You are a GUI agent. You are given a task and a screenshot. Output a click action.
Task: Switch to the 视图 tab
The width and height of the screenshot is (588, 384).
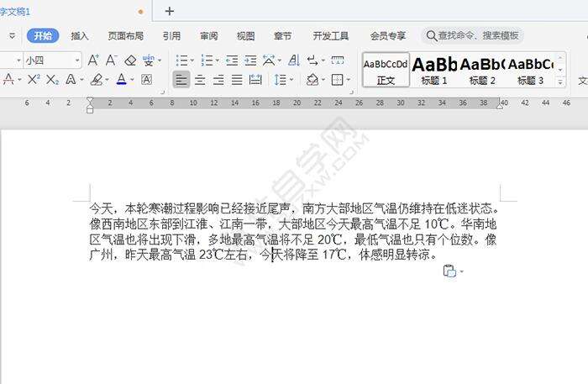coord(245,35)
